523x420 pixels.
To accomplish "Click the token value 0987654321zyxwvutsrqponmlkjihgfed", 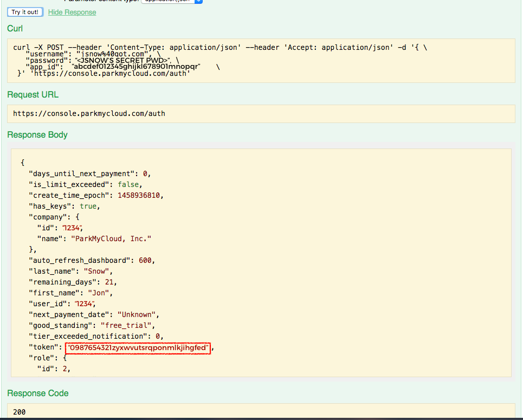I will [x=138, y=348].
